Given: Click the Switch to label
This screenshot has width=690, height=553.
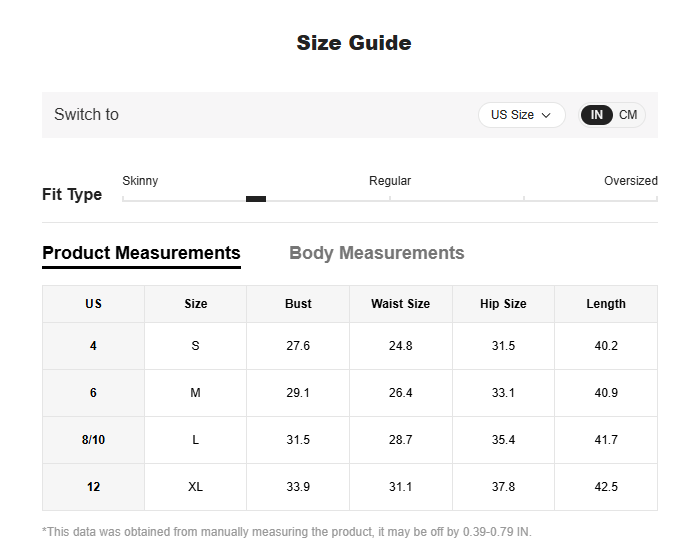Looking at the screenshot, I should 86,114.
